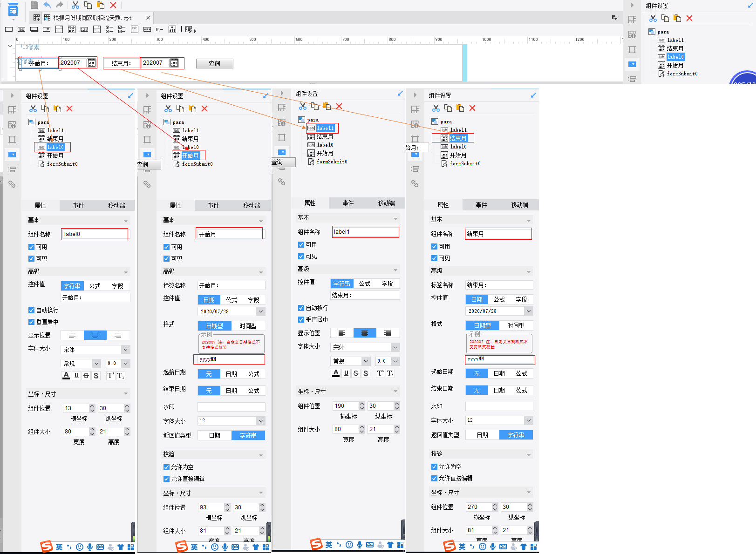Viewport: 756px width, 554px height.
Task: Select the 'txt' text area widget icon
Action: 135,29
